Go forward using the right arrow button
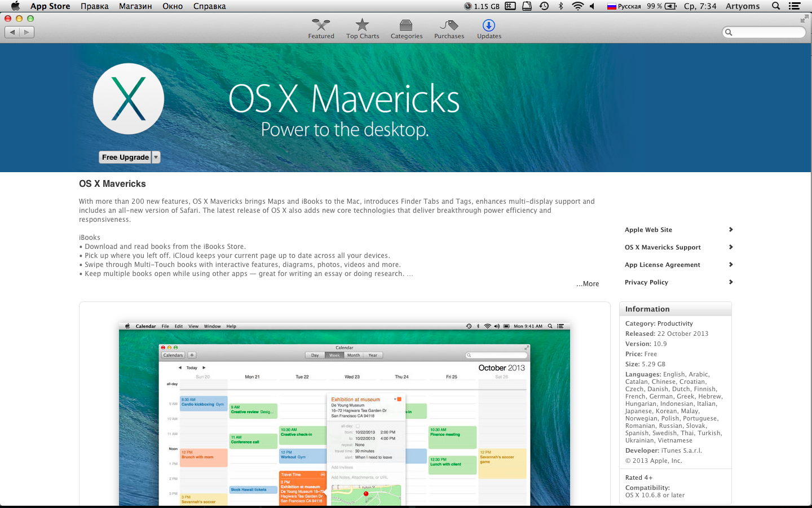The image size is (812, 508). pyautogui.click(x=27, y=32)
